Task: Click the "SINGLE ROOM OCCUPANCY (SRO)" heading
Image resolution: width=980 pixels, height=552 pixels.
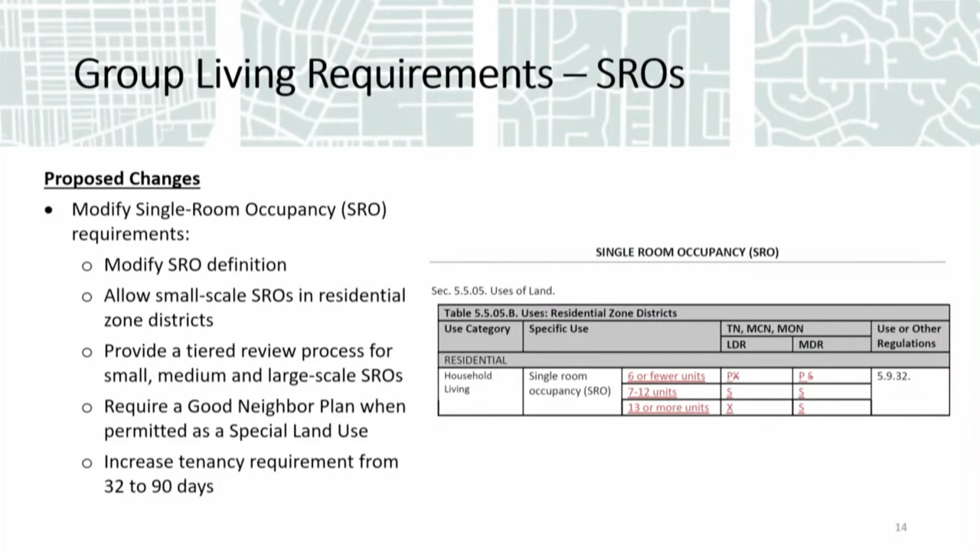Action: click(x=687, y=252)
